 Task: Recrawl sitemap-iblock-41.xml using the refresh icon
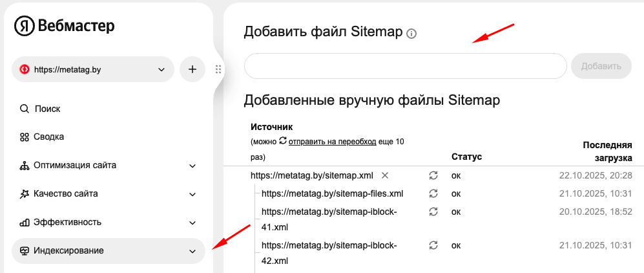433,212
